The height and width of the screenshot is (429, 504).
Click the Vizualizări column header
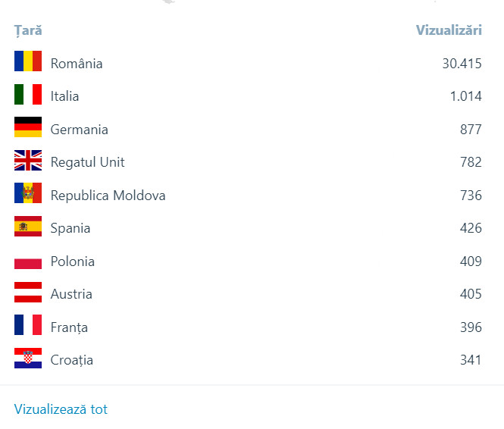coord(449,31)
